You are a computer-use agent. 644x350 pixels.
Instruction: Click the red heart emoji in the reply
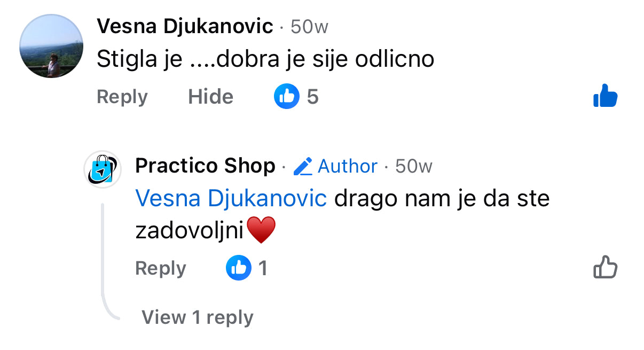tap(260, 230)
